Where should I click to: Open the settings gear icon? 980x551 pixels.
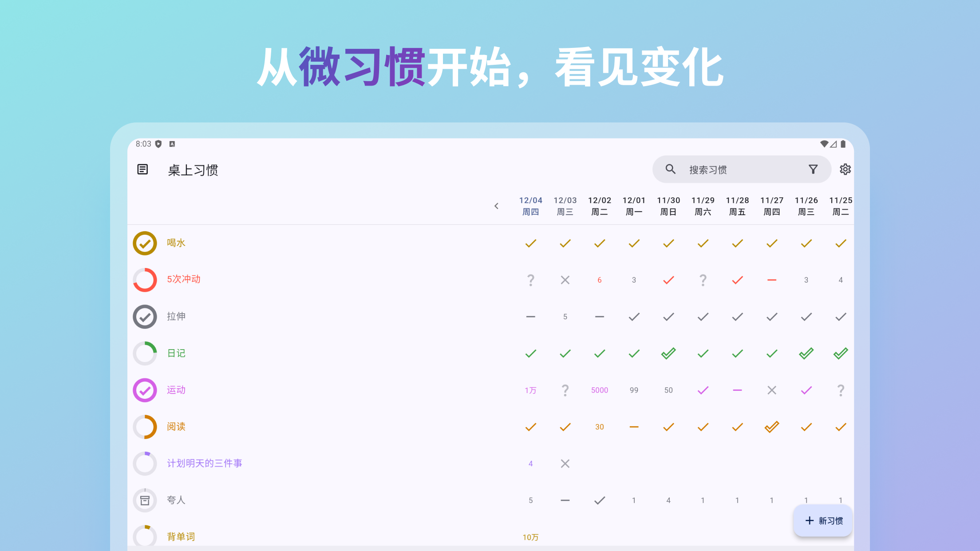pos(845,169)
